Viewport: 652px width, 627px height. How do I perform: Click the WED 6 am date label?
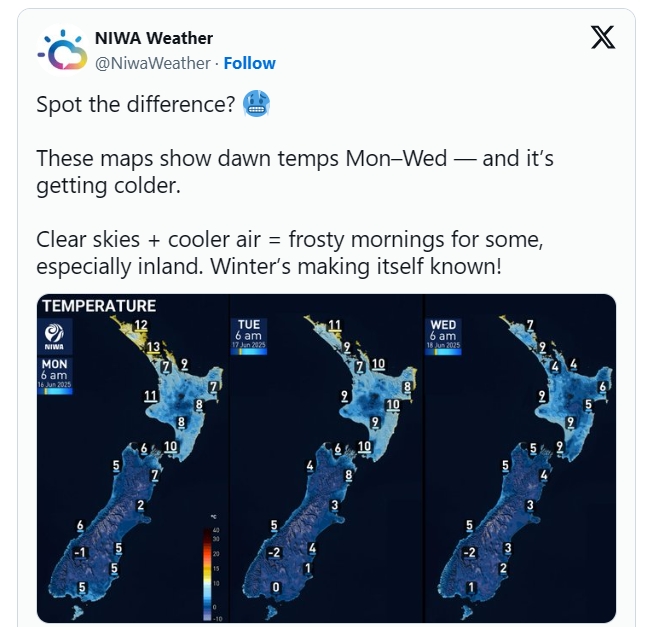[443, 336]
